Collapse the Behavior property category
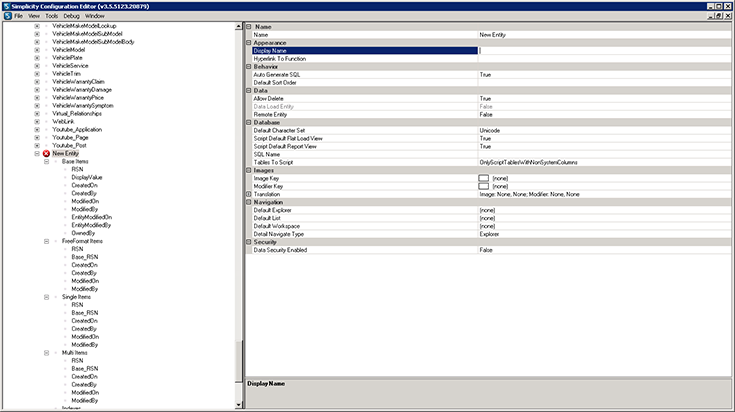Viewport: 735px width, 412px height. 249,67
